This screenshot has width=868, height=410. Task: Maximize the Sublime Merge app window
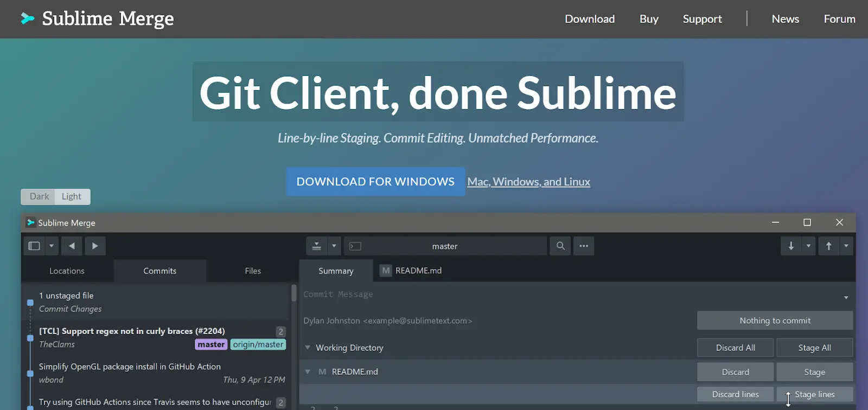807,222
